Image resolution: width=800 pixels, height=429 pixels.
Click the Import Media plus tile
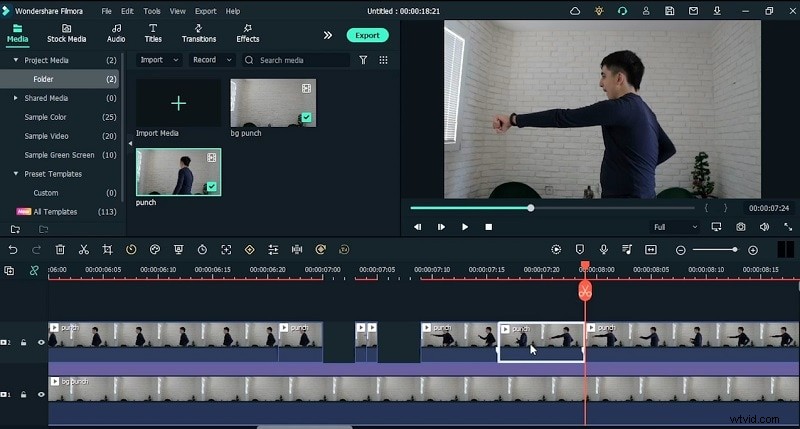179,104
